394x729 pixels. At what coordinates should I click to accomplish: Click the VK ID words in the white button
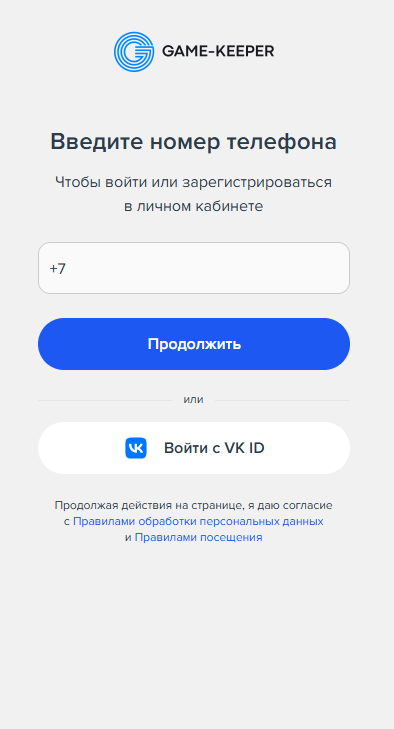coord(245,448)
